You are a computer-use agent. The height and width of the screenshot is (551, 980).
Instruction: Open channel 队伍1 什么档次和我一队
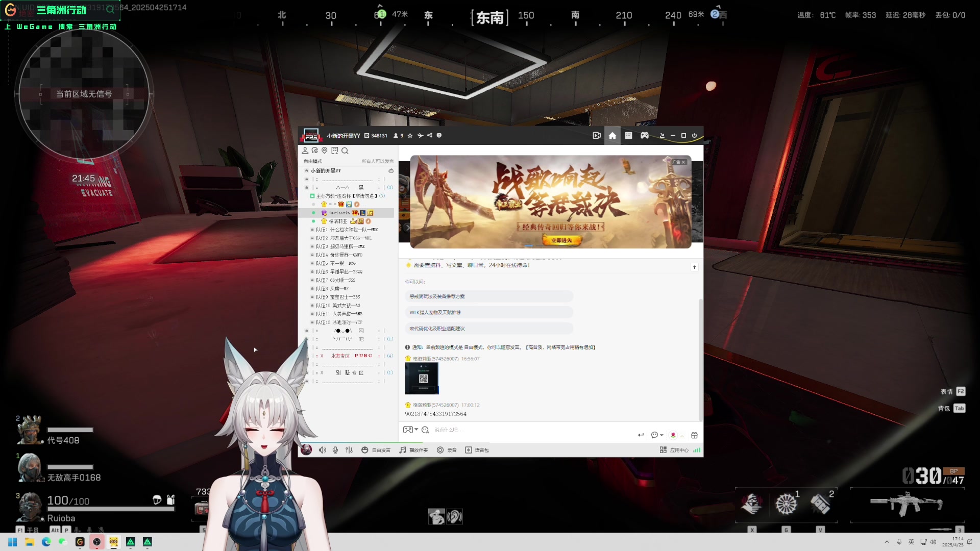[346, 230]
